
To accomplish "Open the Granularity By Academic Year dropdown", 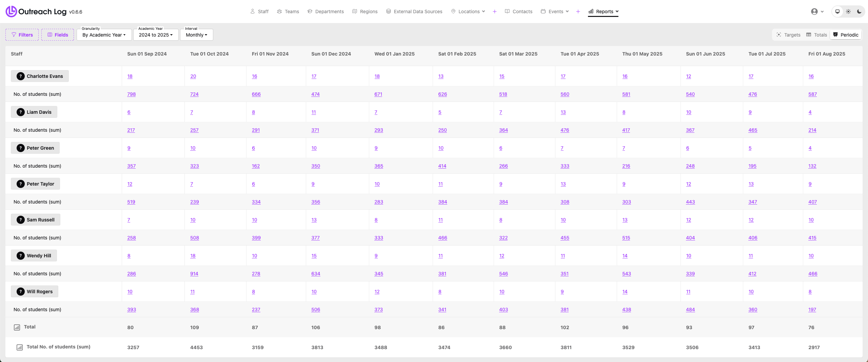I will pos(104,35).
